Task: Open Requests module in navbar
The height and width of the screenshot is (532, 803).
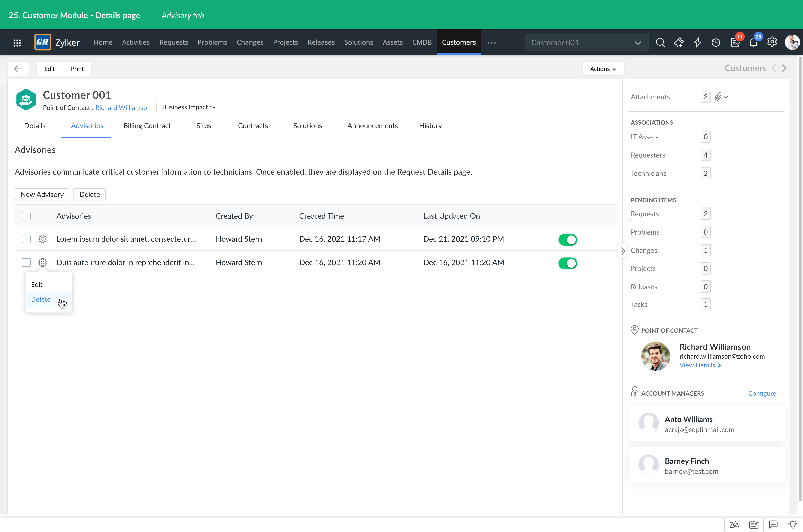Action: [x=174, y=42]
